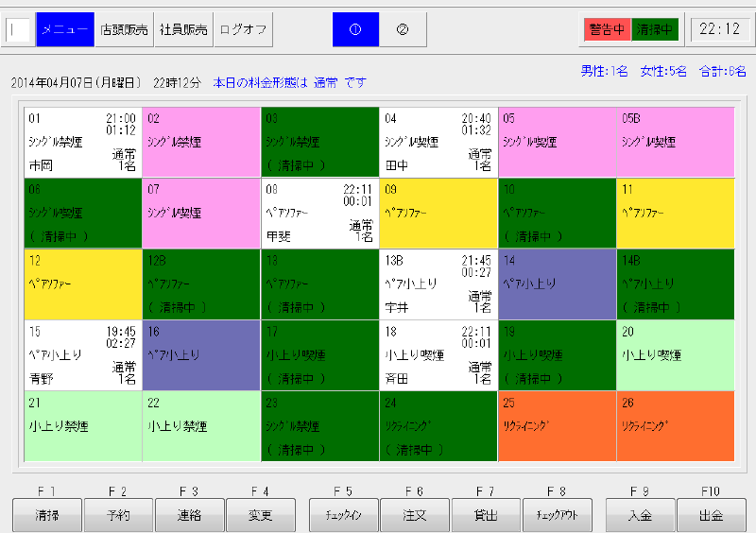Screen dimensions: 756x533
Task: Click the red 警告中 indicator
Action: click(607, 29)
